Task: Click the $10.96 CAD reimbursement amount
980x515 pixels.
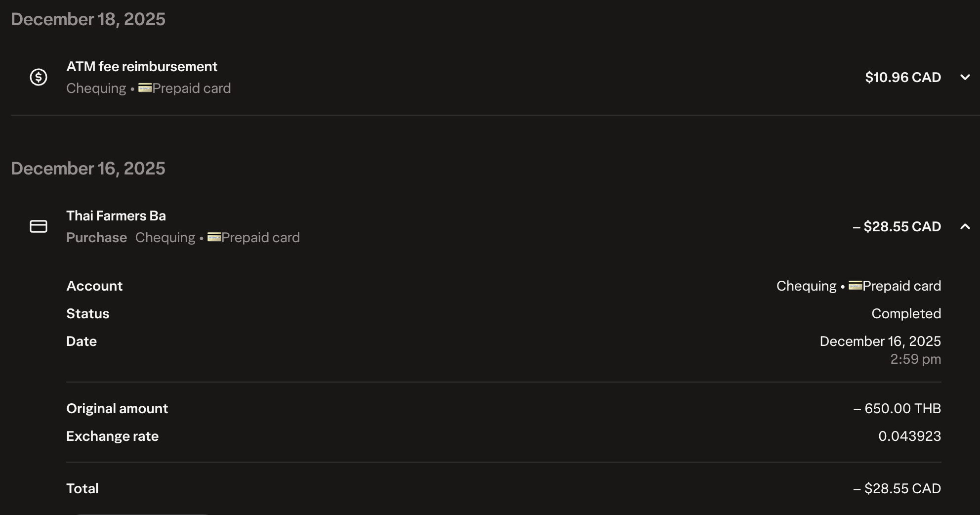Action: (x=902, y=77)
